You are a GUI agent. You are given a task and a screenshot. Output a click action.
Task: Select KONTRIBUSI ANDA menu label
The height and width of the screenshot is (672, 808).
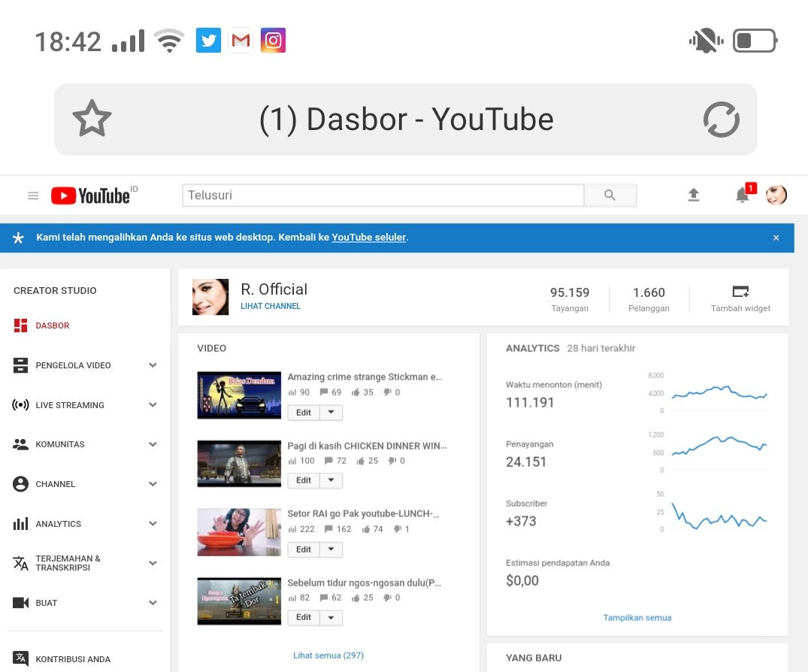coord(73,659)
